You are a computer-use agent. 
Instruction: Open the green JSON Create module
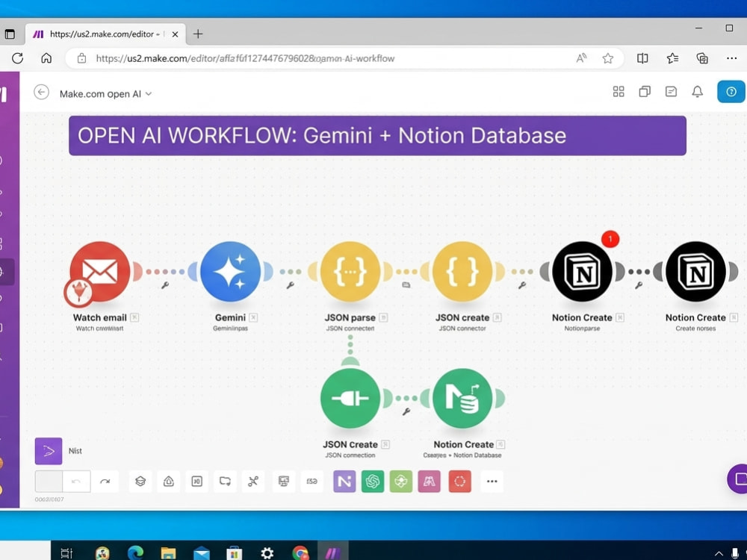350,398
